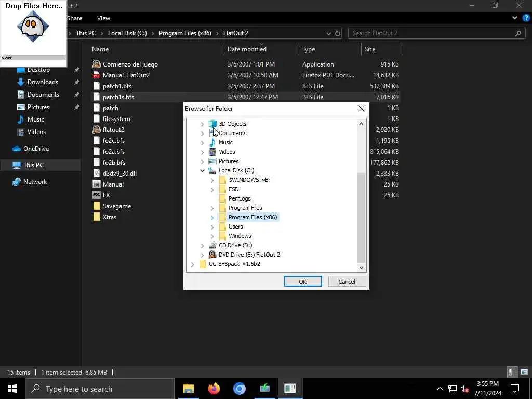Launch Chrome from the taskbar
This screenshot has width=532, height=399.
point(239,389)
